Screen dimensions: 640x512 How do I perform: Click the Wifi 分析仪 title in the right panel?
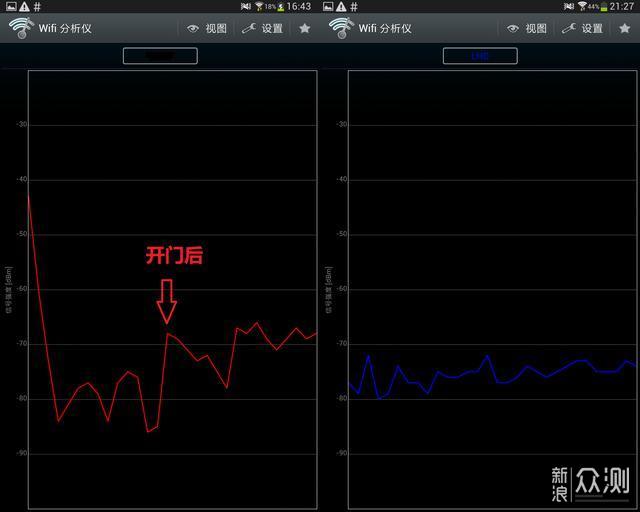pos(385,28)
